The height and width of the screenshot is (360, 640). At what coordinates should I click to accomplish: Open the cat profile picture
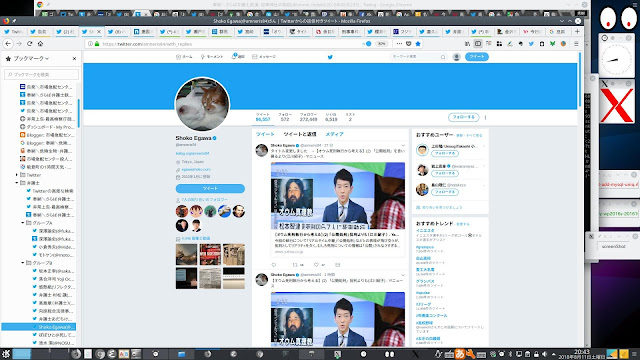(x=202, y=104)
